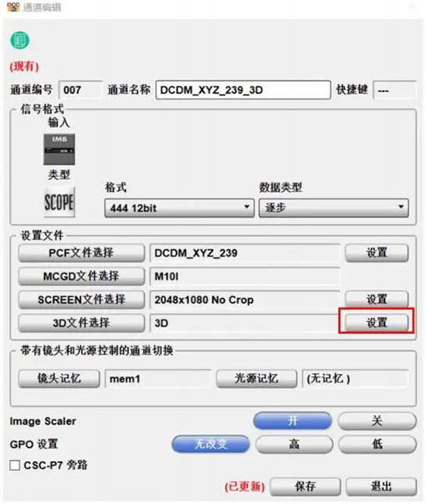Expand the 数据类型 dropdown showing 逐步

tap(333, 208)
